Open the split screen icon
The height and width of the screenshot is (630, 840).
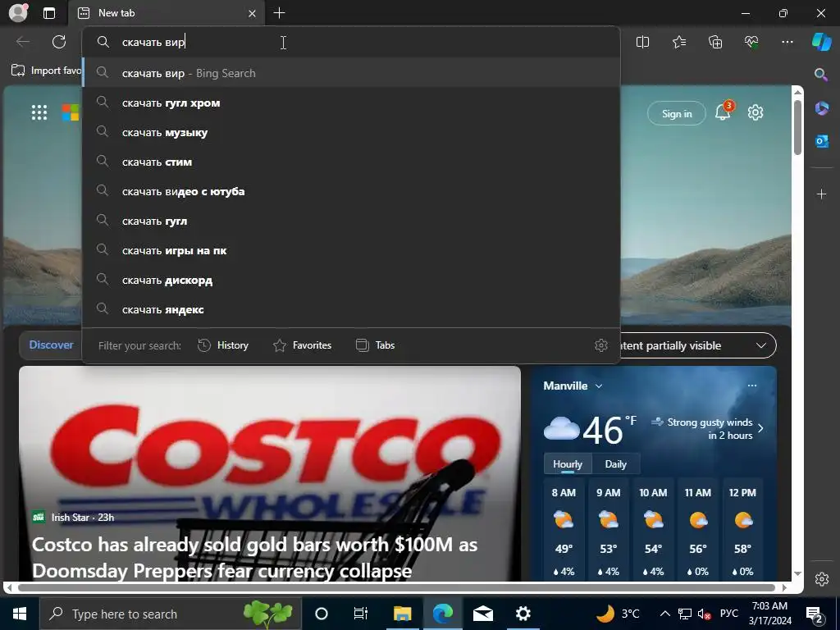tap(642, 42)
